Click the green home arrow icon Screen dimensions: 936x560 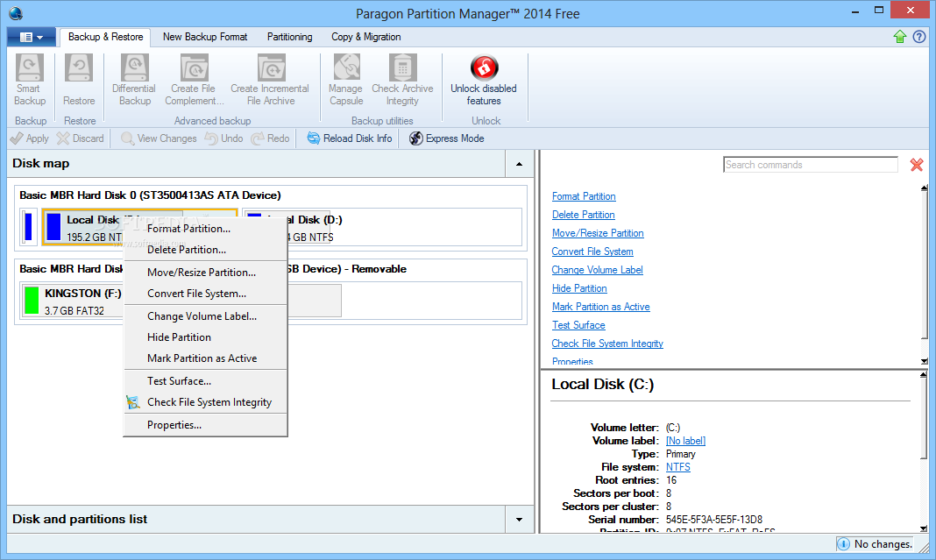click(x=899, y=37)
